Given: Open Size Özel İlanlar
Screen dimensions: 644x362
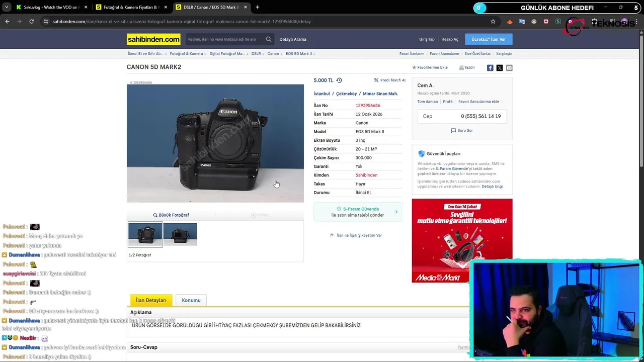Looking at the screenshot, I should click(x=477, y=54).
